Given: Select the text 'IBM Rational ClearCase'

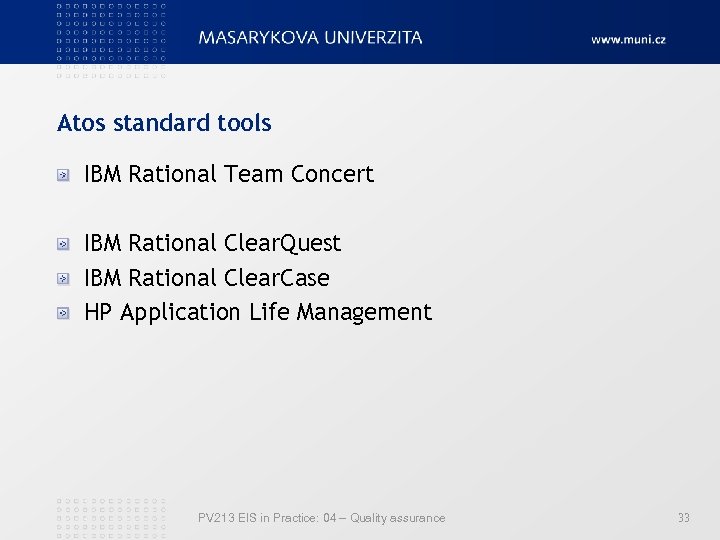Looking at the screenshot, I should [x=207, y=278].
